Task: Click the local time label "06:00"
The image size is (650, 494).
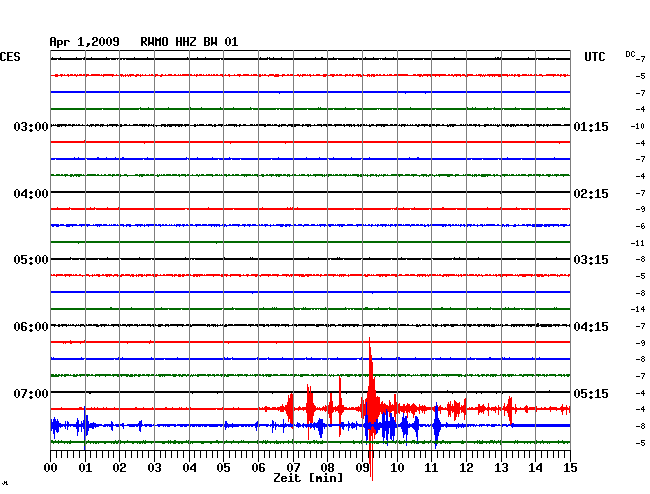Action: [31, 327]
